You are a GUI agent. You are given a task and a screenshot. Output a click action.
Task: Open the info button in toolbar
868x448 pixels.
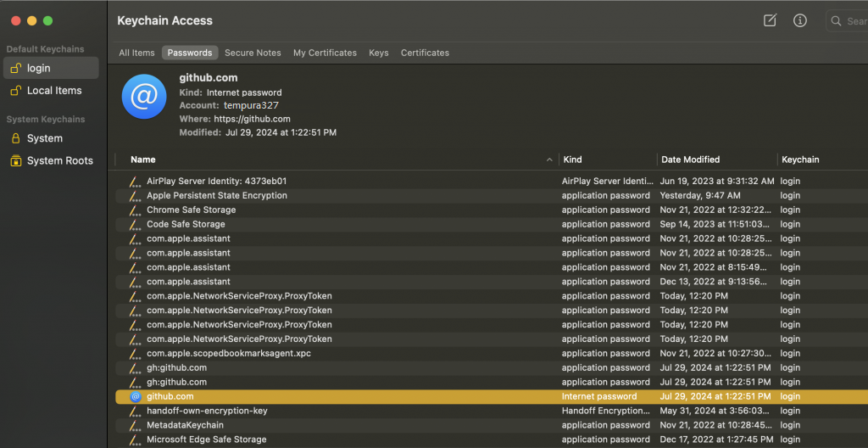[x=799, y=20]
